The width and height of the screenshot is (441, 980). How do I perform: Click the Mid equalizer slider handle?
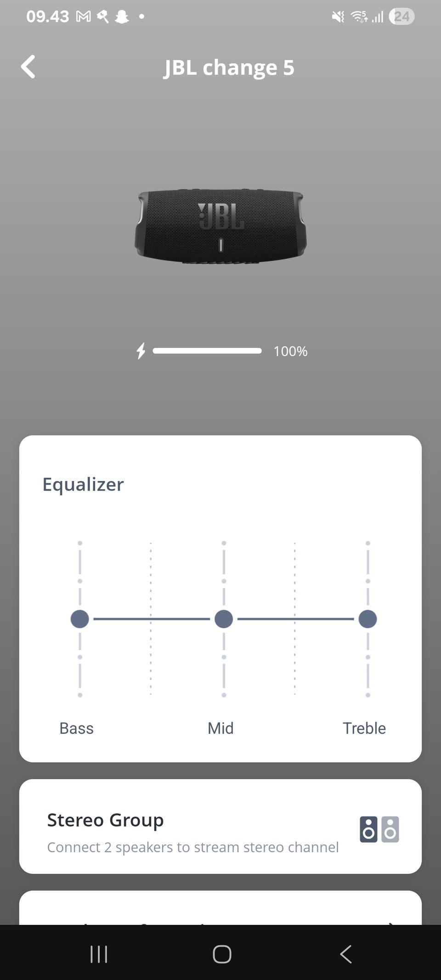point(224,619)
